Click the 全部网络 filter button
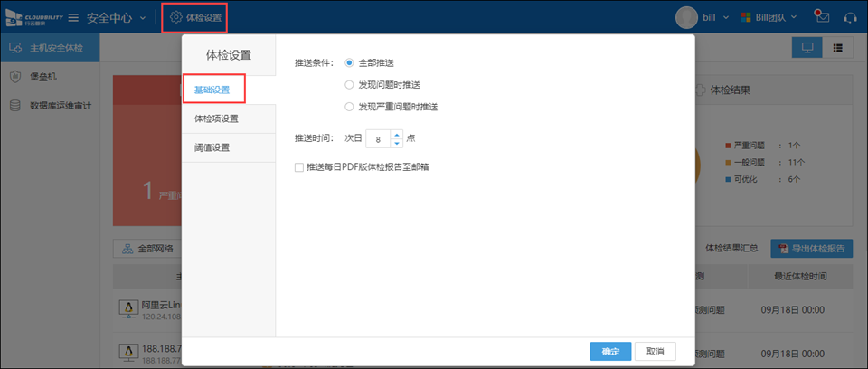The width and height of the screenshot is (868, 369). [147, 248]
